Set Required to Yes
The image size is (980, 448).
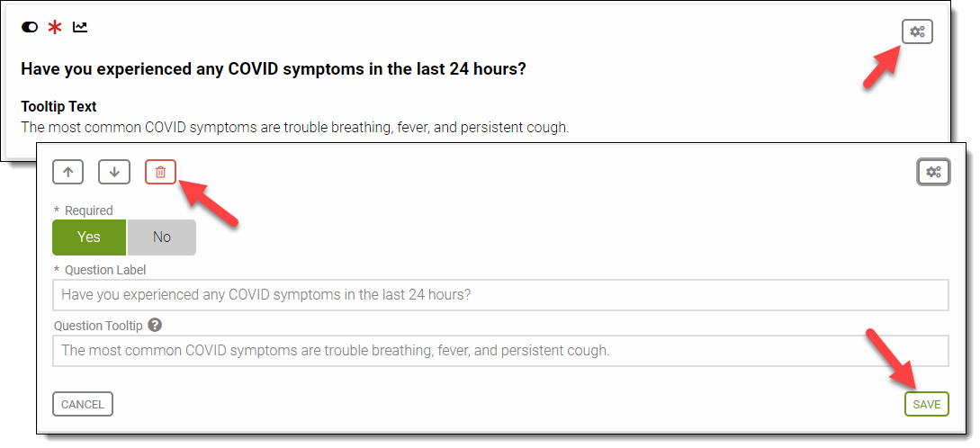89,237
